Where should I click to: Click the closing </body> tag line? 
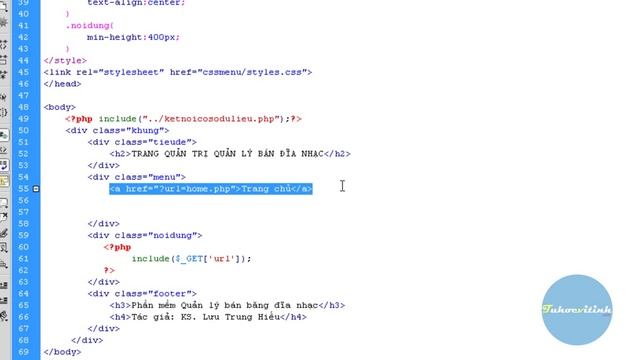[62, 352]
